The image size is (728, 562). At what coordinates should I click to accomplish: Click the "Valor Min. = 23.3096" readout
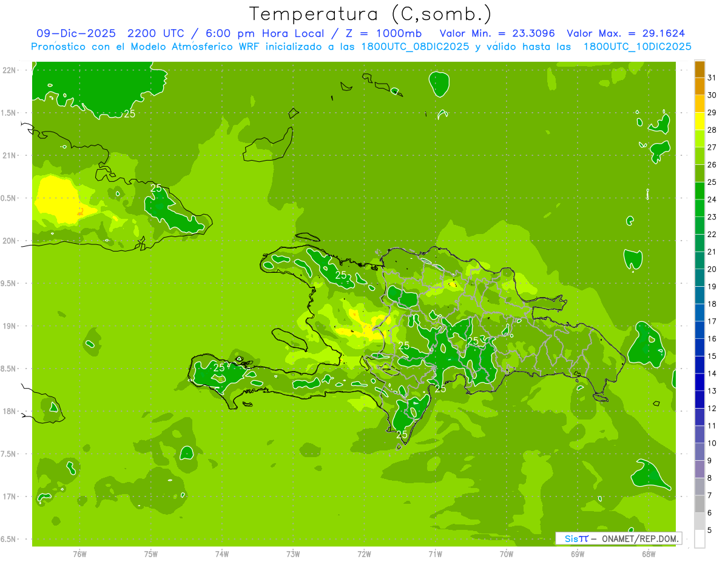[x=497, y=33]
